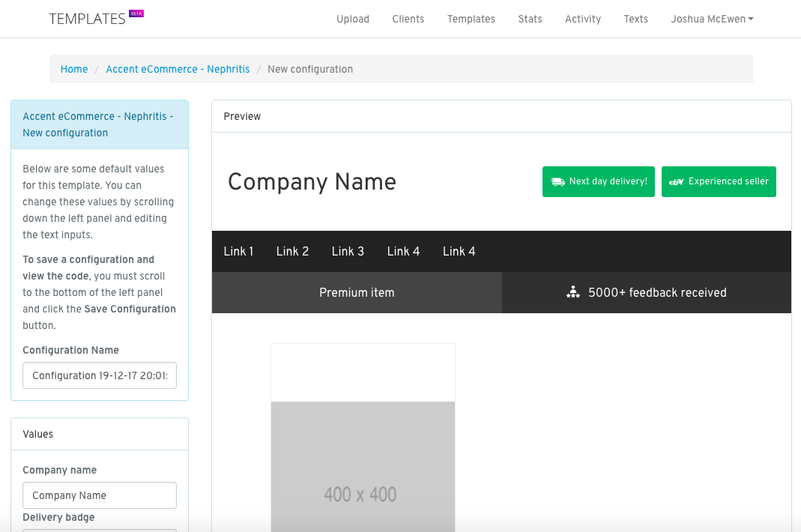
Task: Click the feedback stars person icon
Action: tap(573, 291)
